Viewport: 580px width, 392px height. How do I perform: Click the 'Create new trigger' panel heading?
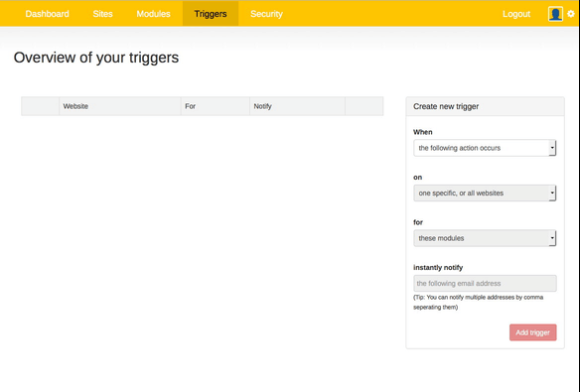click(x=446, y=106)
